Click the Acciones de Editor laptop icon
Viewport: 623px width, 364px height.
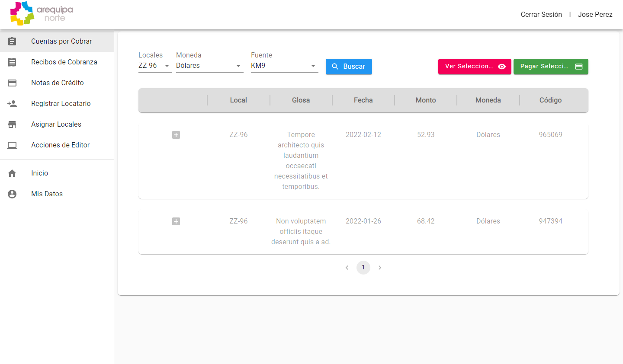(x=12, y=145)
